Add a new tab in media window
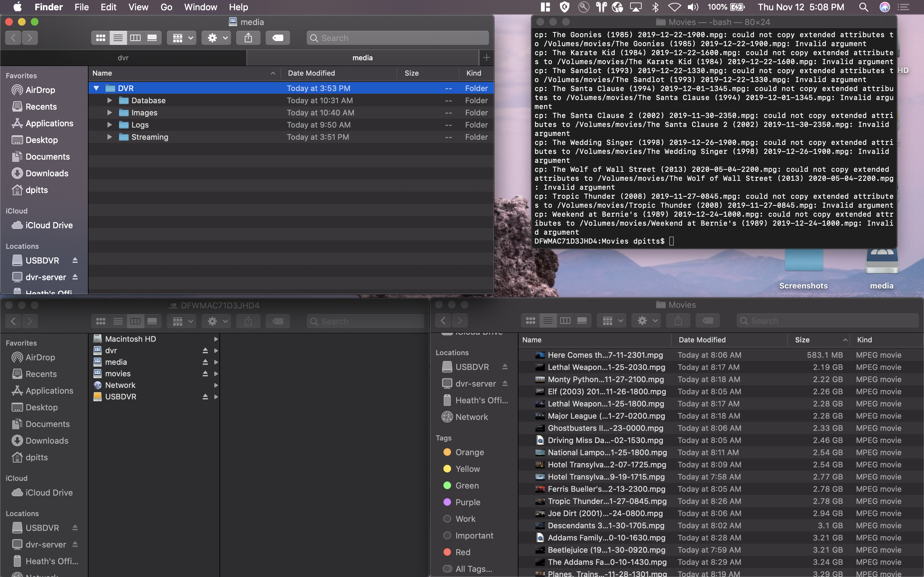The height and width of the screenshot is (577, 924). click(x=486, y=58)
